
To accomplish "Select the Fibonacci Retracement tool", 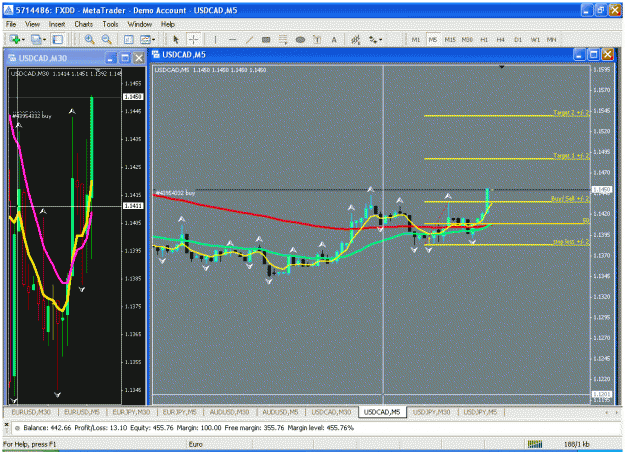I will point(283,39).
